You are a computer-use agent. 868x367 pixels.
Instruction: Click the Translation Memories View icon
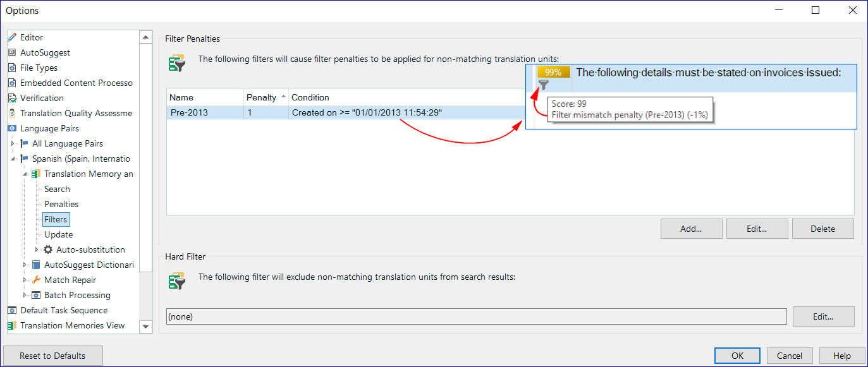[12, 326]
